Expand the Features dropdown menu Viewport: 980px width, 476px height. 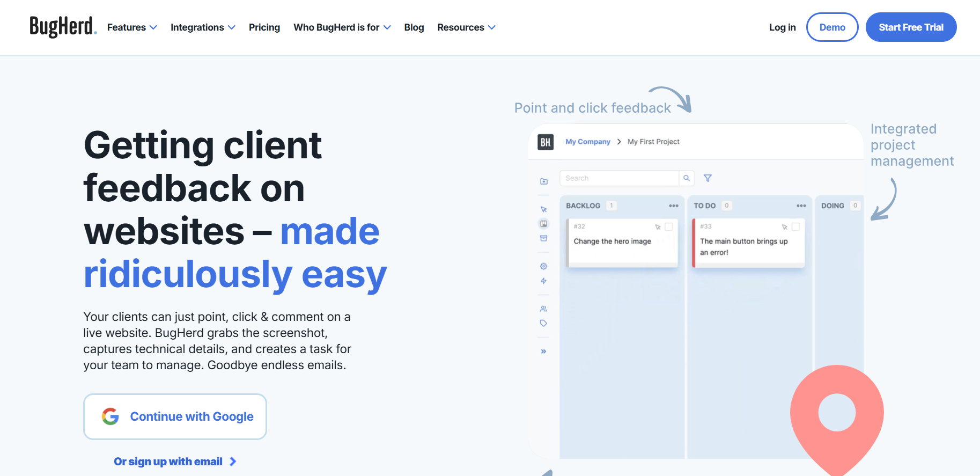pyautogui.click(x=132, y=27)
